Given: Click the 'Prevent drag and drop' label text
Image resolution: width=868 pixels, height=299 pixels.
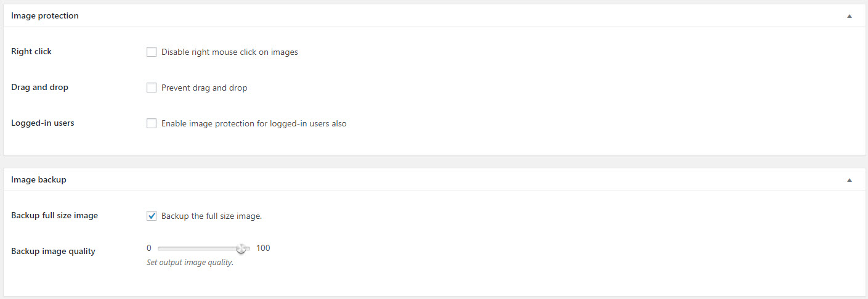Looking at the screenshot, I should (205, 88).
